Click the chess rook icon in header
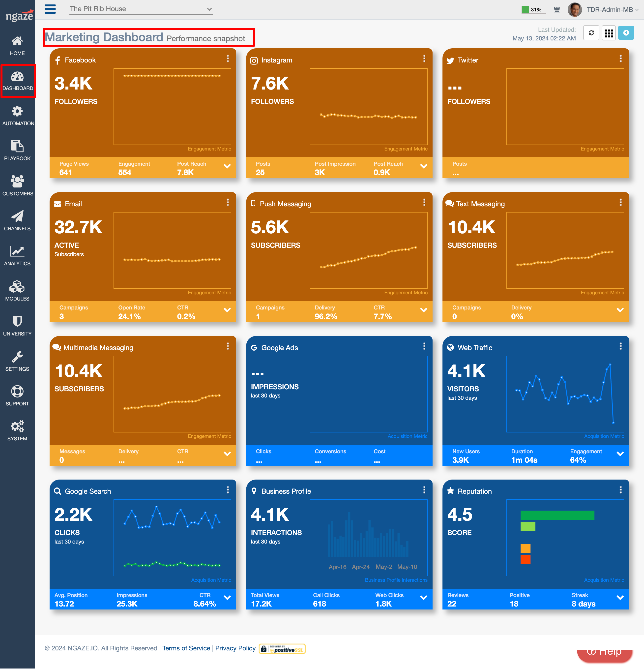 click(x=557, y=10)
